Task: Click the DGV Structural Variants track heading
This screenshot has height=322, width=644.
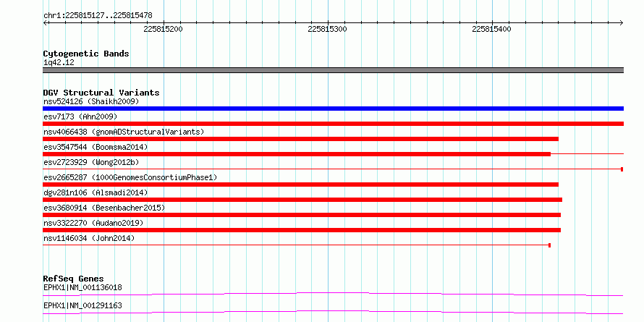Action: tap(101, 93)
